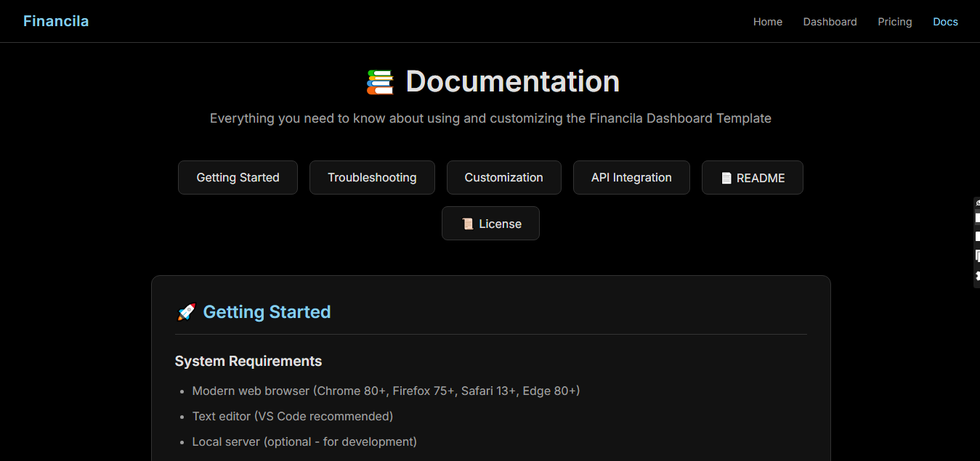Select the API Integration button
980x461 pixels.
(x=631, y=177)
